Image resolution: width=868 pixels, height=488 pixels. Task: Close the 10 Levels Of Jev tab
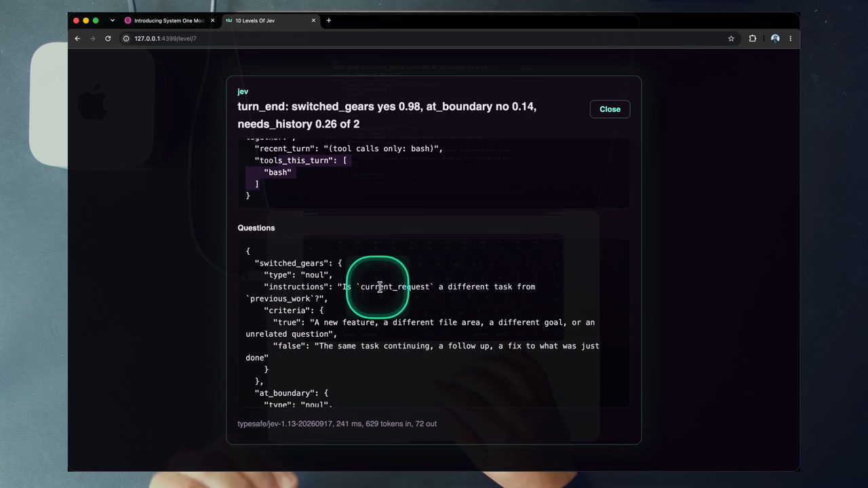pos(313,21)
